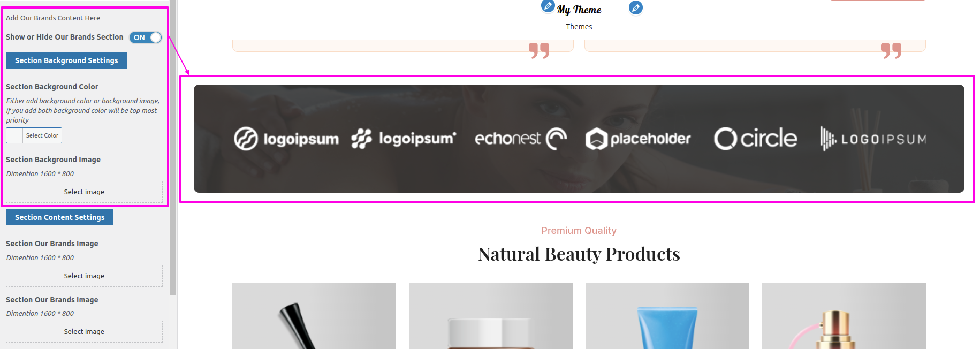Select image for Section Background Image
This screenshot has width=980, height=349.
[x=84, y=192]
